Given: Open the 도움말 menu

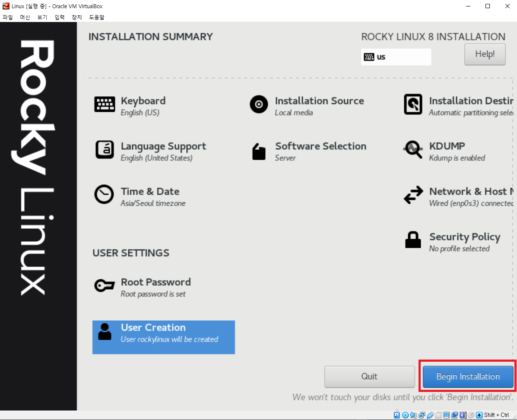Looking at the screenshot, I should 97,17.
